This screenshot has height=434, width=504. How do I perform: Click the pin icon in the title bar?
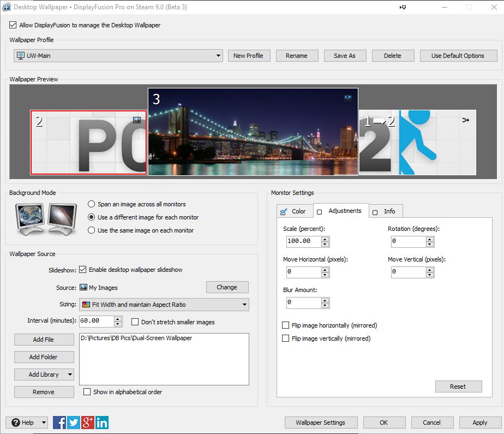[403, 7]
